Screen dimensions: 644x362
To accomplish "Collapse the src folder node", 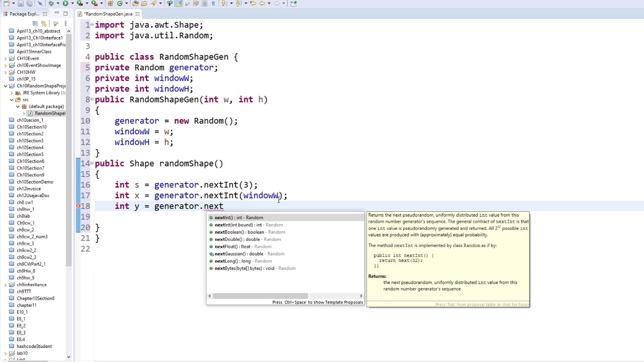I will (12, 100).
